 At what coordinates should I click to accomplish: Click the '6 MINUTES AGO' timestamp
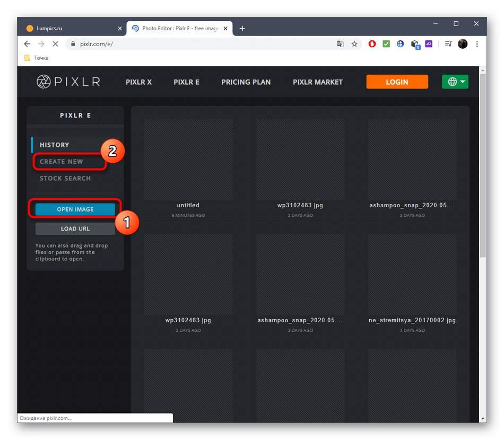[x=188, y=216]
